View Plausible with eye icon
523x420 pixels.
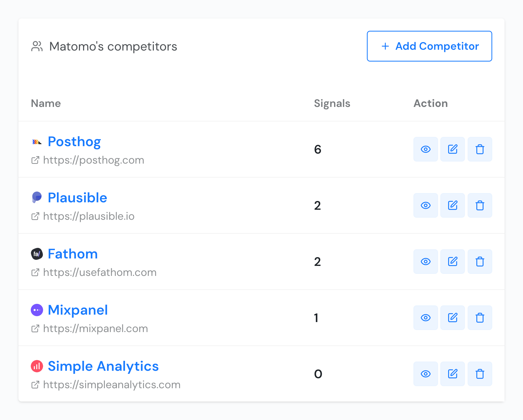(426, 205)
